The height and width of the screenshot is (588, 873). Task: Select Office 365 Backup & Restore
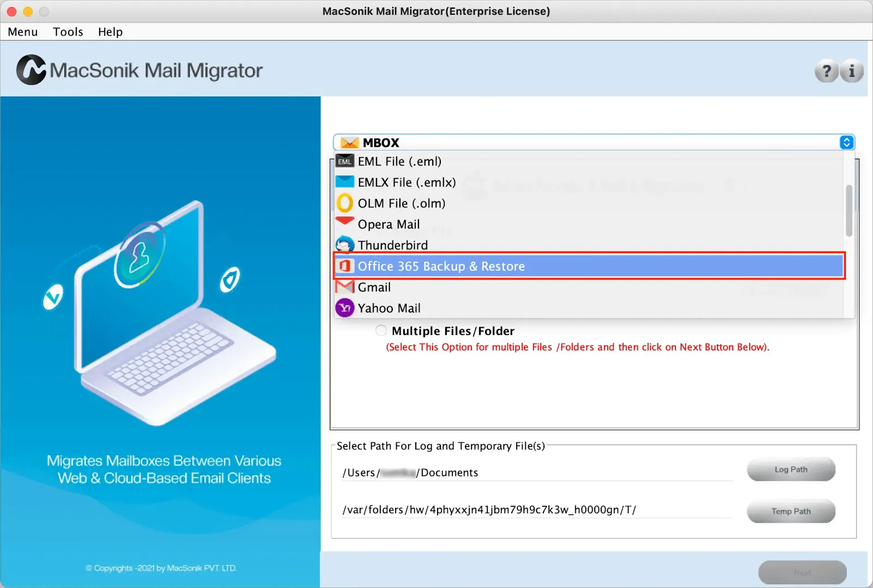pyautogui.click(x=589, y=266)
